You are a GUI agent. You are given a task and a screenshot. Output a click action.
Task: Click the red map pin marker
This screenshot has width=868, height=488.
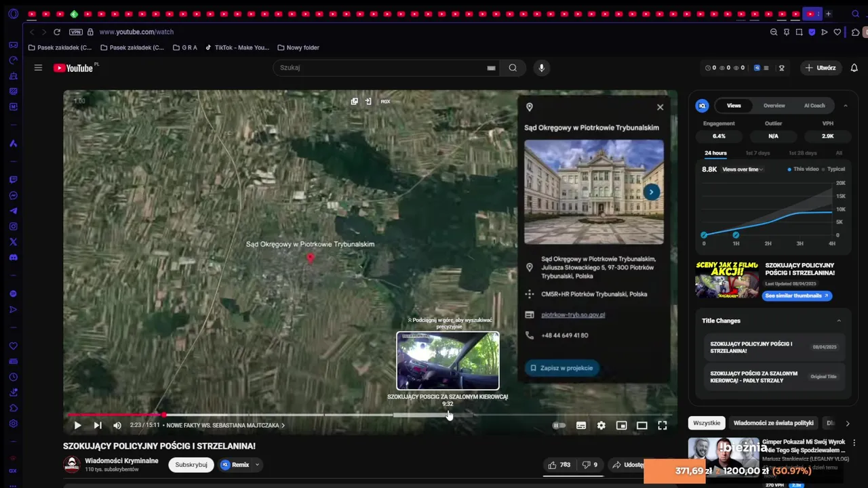[311, 258]
